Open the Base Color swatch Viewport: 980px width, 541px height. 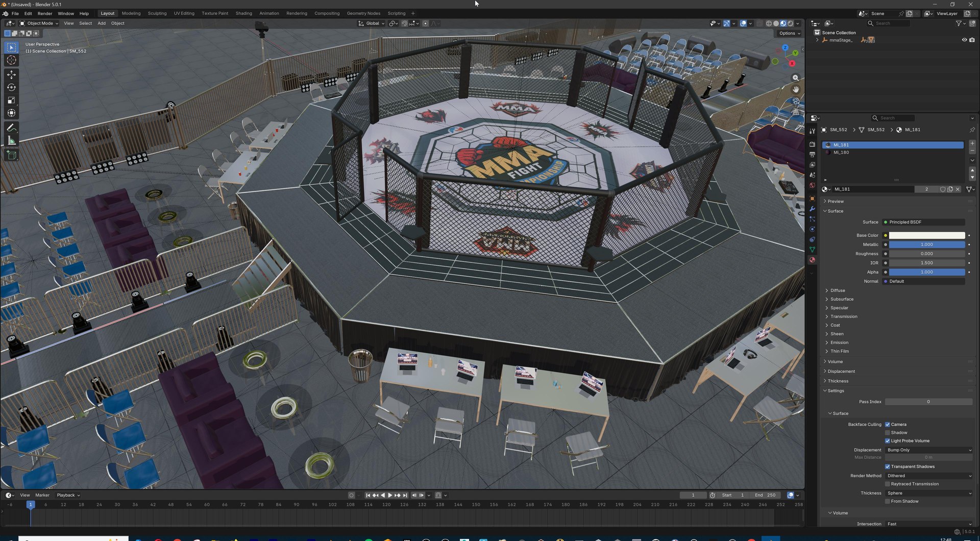(927, 235)
